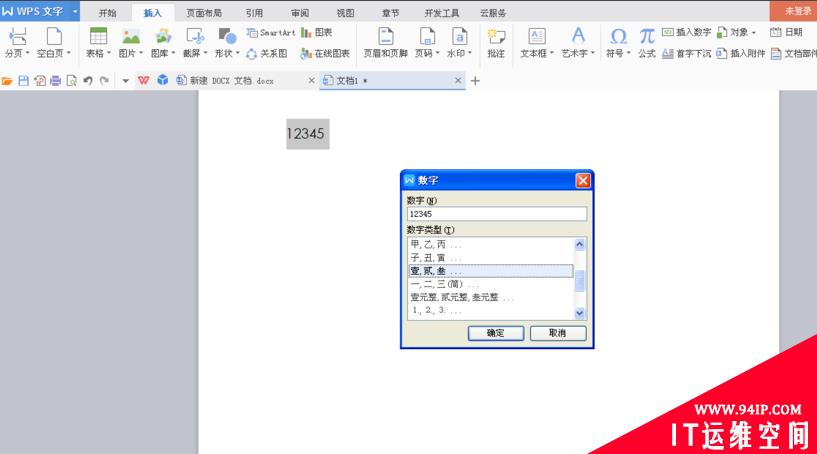817x454 pixels.
Task: Open quick access toolbar customize arrow
Action: pyautogui.click(x=125, y=81)
